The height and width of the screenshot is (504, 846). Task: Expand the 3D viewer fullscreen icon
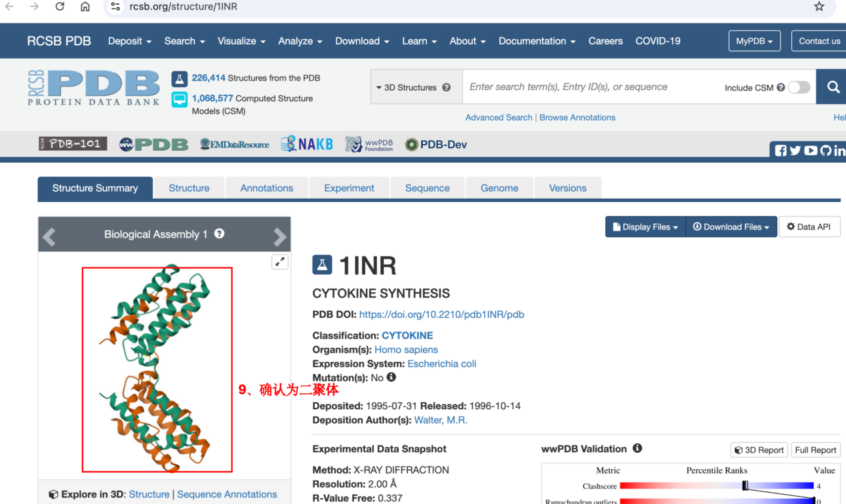pyautogui.click(x=280, y=262)
